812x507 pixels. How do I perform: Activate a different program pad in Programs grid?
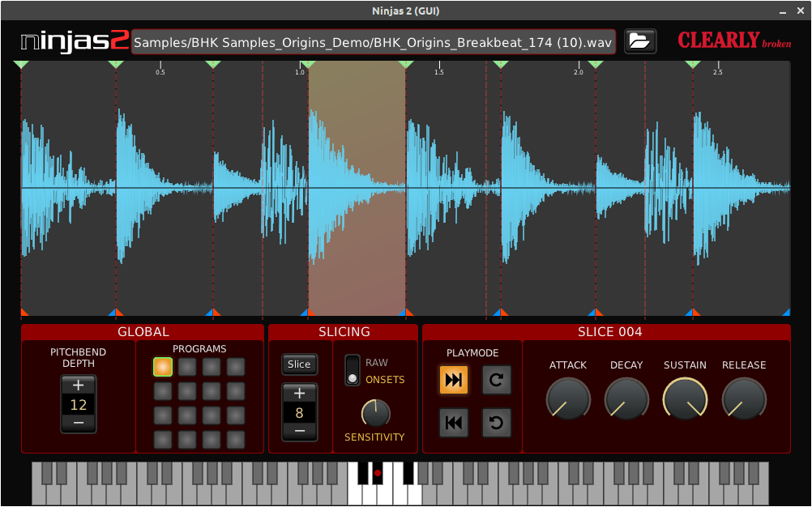(187, 369)
